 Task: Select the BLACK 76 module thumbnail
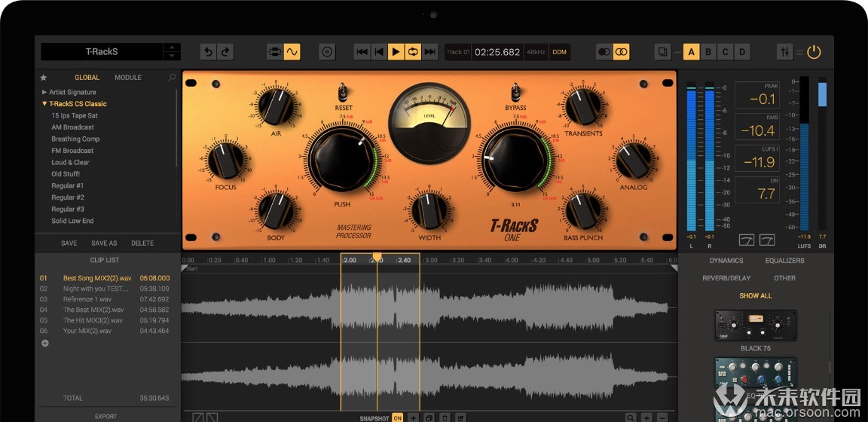pos(755,325)
